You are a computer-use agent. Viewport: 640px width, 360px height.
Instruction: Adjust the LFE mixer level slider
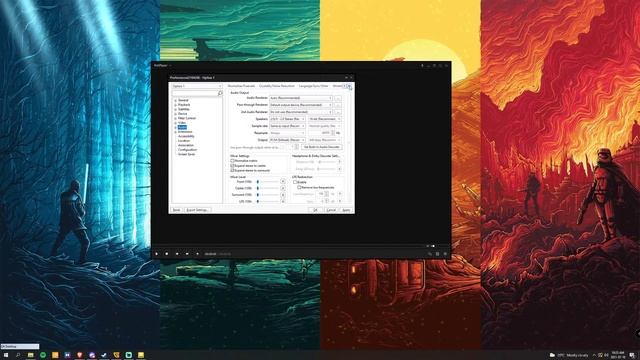267,201
